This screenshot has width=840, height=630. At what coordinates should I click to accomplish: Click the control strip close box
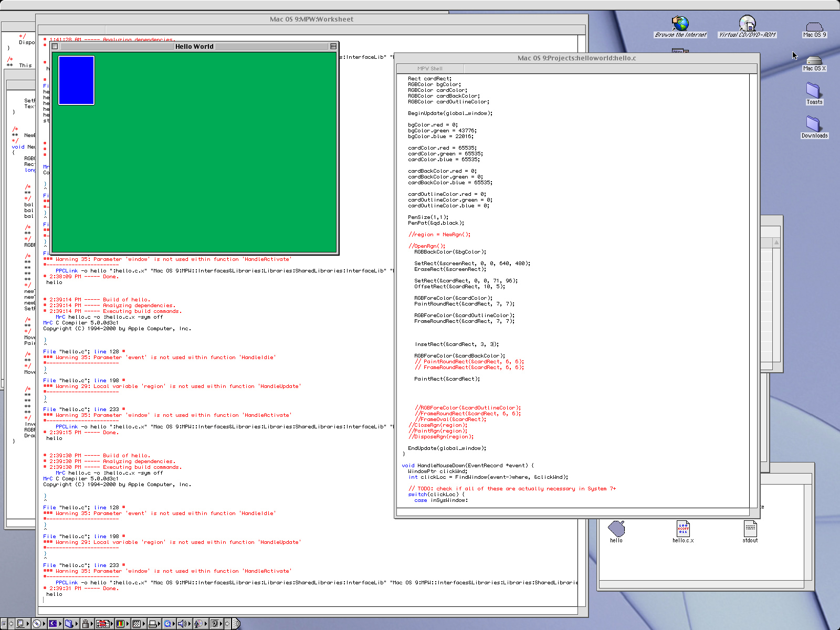(4, 624)
